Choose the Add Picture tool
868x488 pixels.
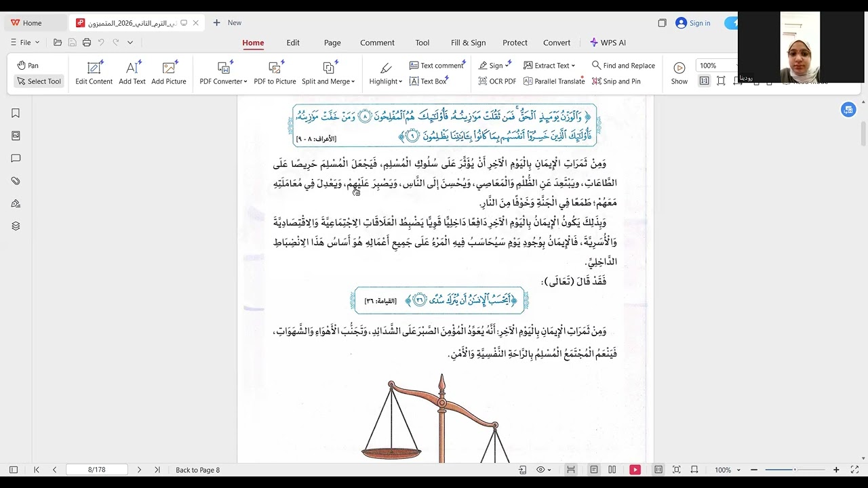coord(169,73)
